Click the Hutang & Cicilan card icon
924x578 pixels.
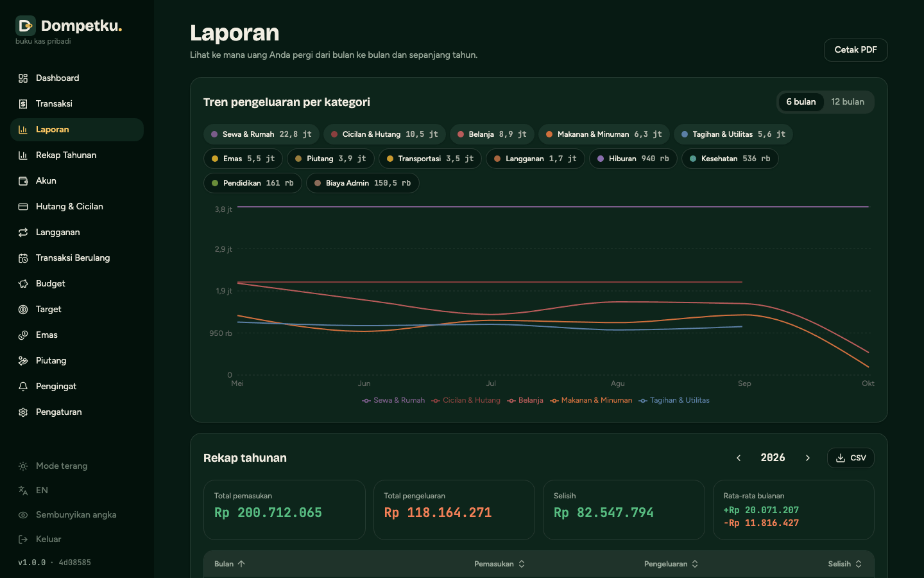[23, 207]
